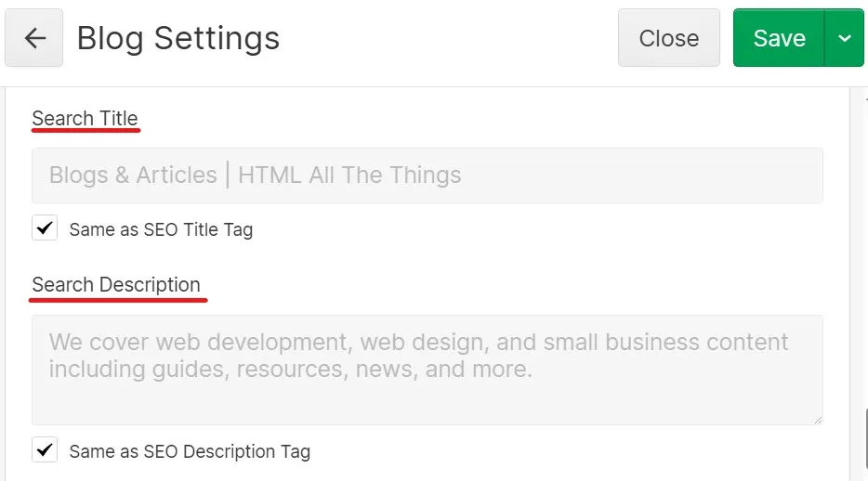Toggle the Same as SEO Description Tag checkbox
868x481 pixels.
pos(45,450)
